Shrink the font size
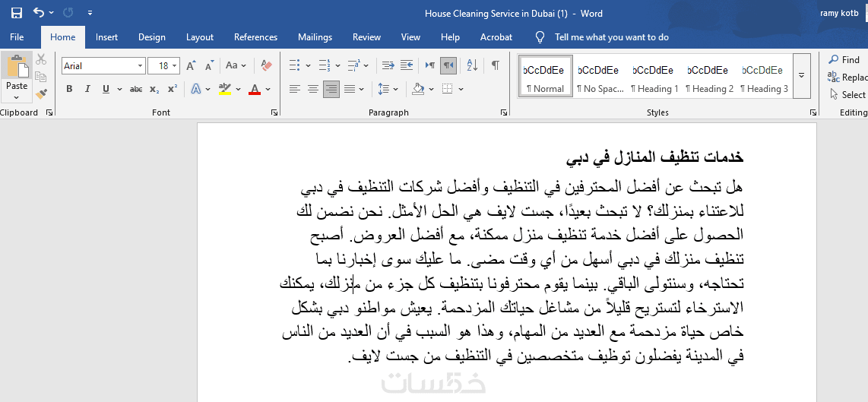This screenshot has width=868, height=402. coord(209,66)
